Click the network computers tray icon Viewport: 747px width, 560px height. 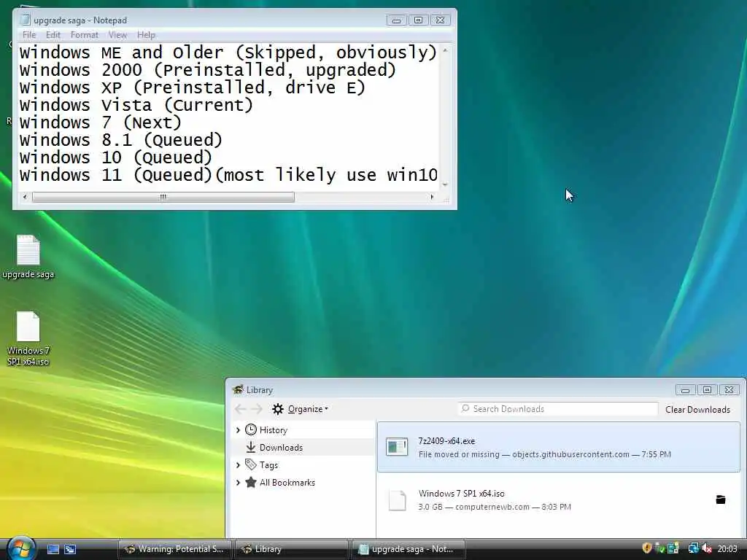[694, 548]
